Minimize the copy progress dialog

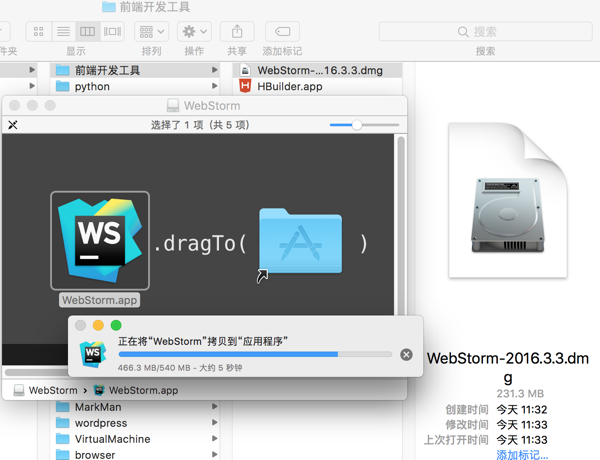point(98,325)
